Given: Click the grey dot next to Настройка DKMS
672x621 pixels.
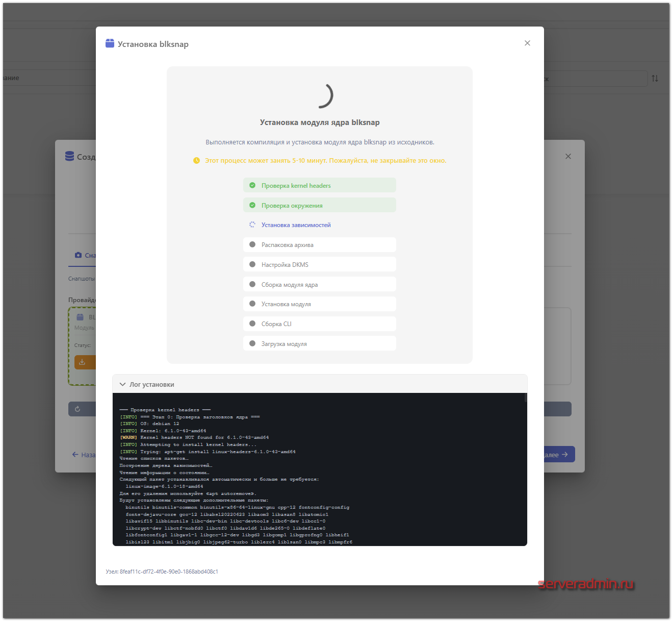Looking at the screenshot, I should [252, 264].
